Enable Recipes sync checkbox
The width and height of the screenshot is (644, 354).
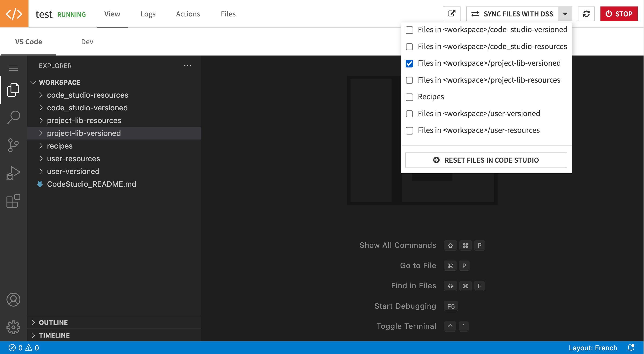(x=409, y=97)
